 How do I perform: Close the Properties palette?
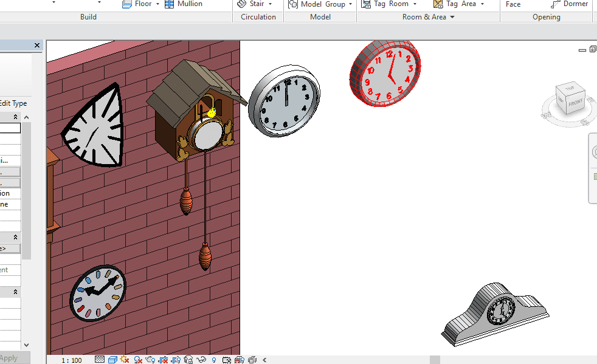pyautogui.click(x=37, y=46)
